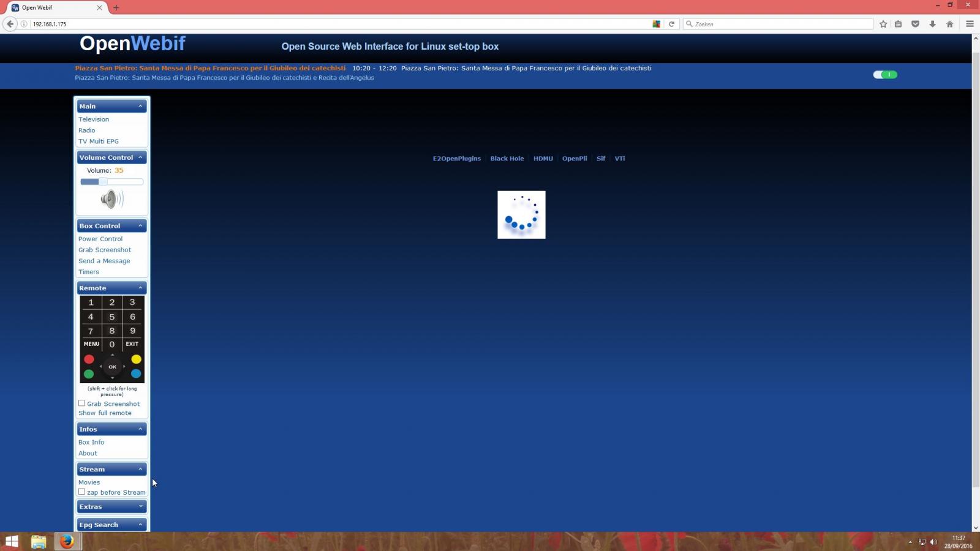Image resolution: width=980 pixels, height=551 pixels.
Task: Reload the page in Firefox
Action: click(671, 24)
